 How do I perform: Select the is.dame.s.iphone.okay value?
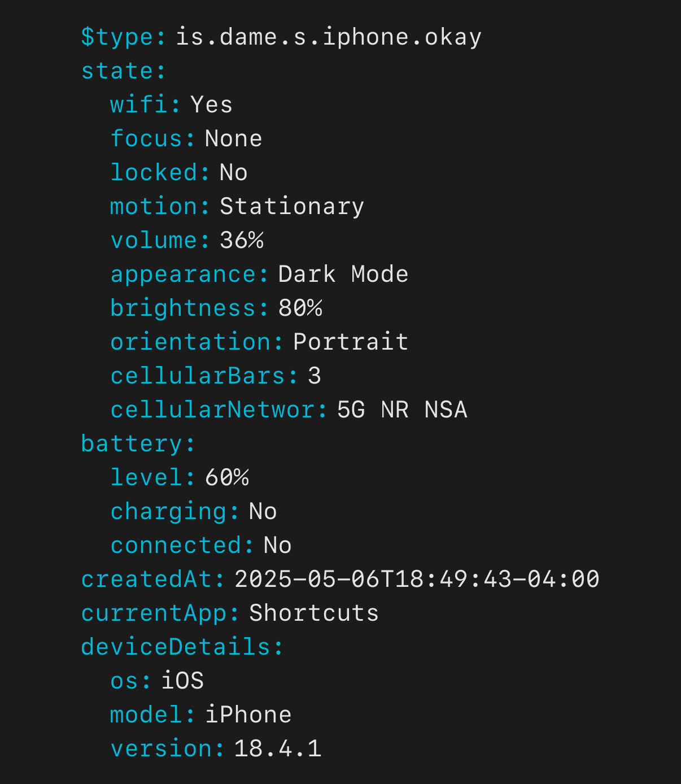pos(329,37)
